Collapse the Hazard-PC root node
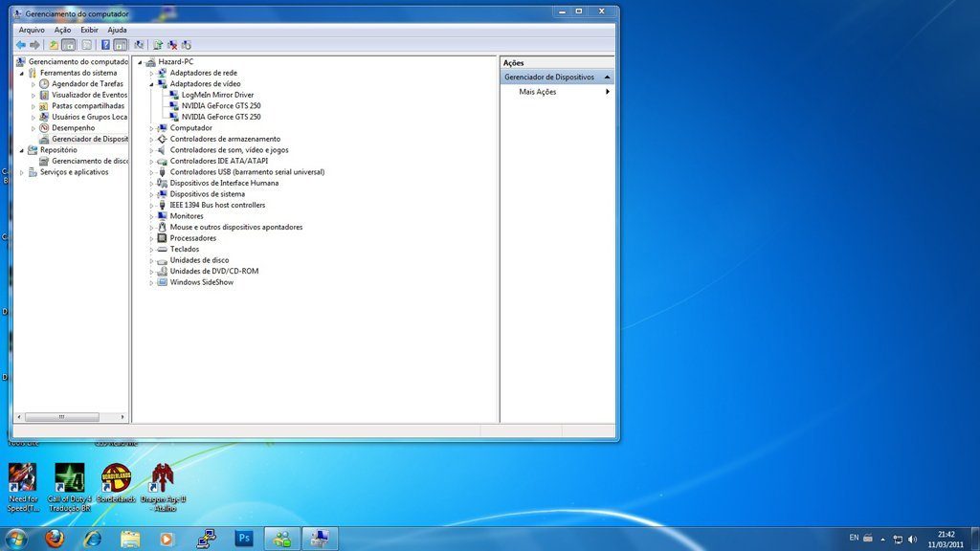Viewport: 980px width, 551px height. click(x=140, y=62)
